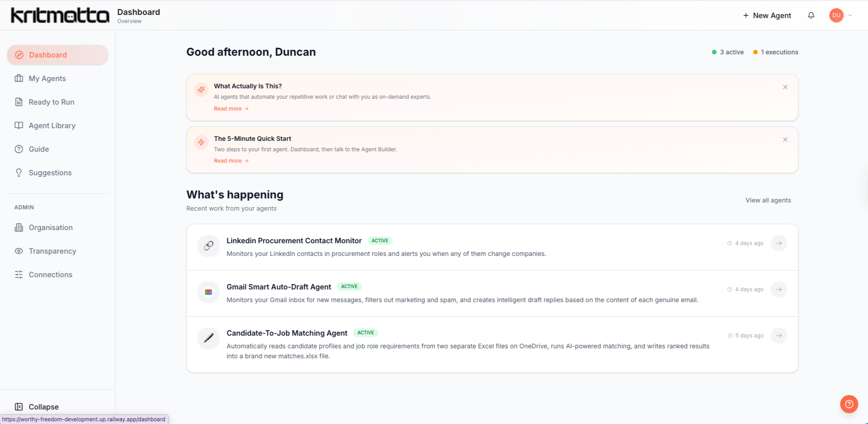Expand Read more under What Actually Is This
868x424 pixels.
click(231, 109)
